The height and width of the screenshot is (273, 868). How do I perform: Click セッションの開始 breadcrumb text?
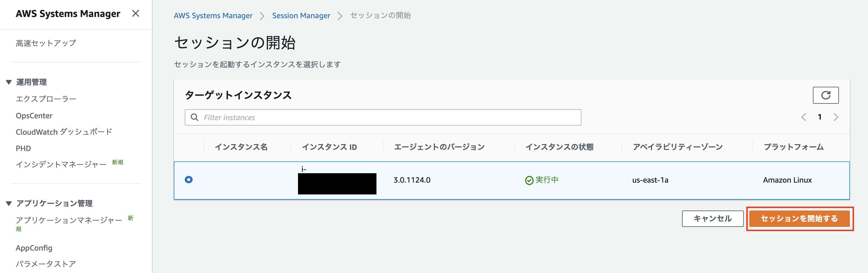(x=380, y=15)
